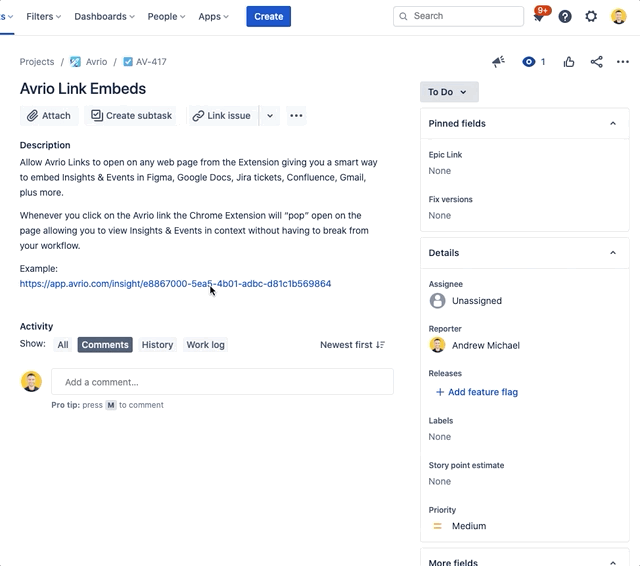640x566 pixels.
Task: Open the Apps menu
Action: (213, 16)
